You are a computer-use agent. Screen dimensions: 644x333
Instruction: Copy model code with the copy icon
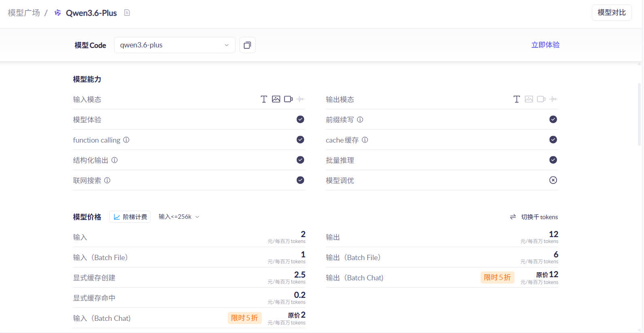[248, 45]
